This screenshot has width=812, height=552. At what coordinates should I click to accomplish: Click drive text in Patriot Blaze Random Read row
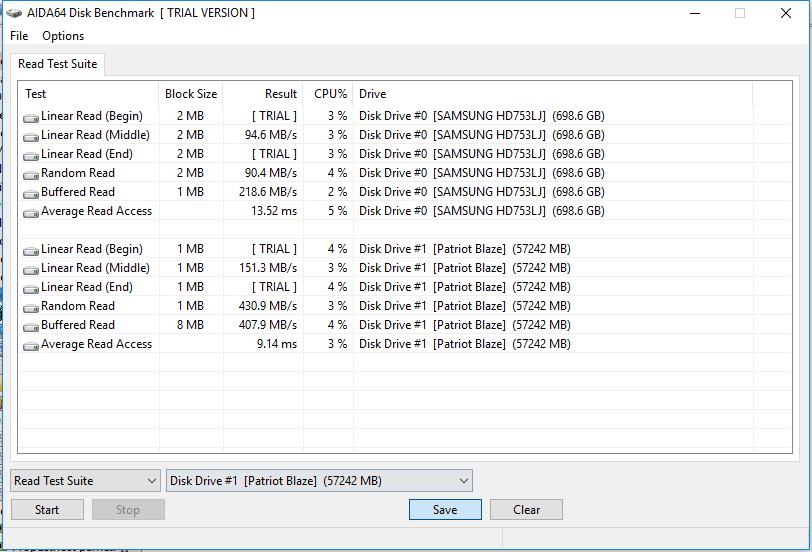click(465, 306)
